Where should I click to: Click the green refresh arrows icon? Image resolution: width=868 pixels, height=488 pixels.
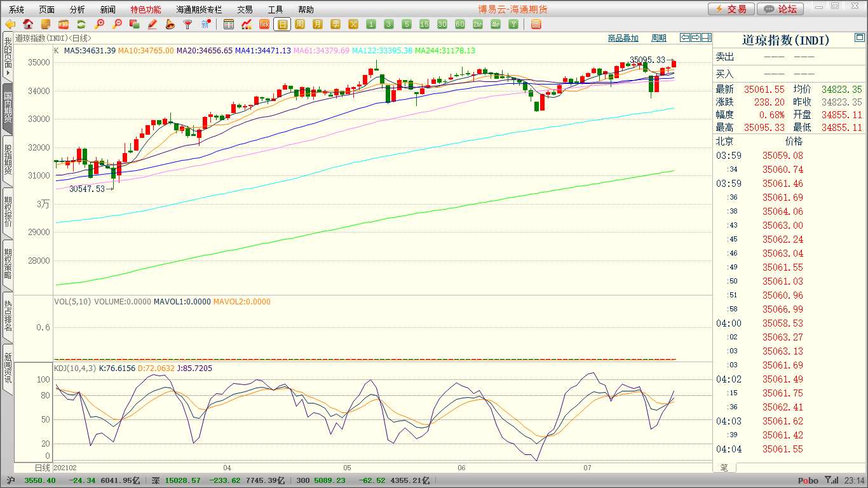[x=81, y=25]
